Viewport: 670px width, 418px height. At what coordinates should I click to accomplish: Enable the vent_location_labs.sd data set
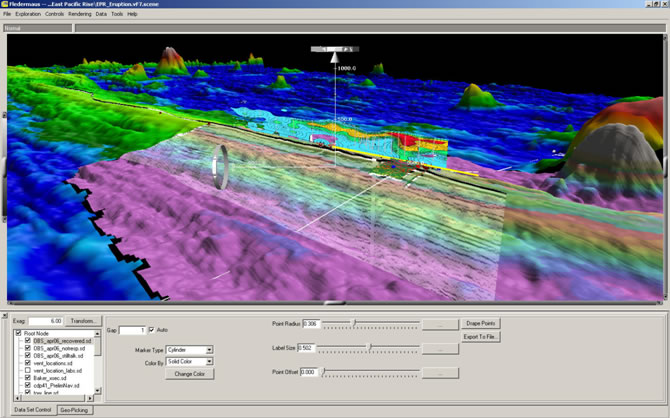coord(28,371)
